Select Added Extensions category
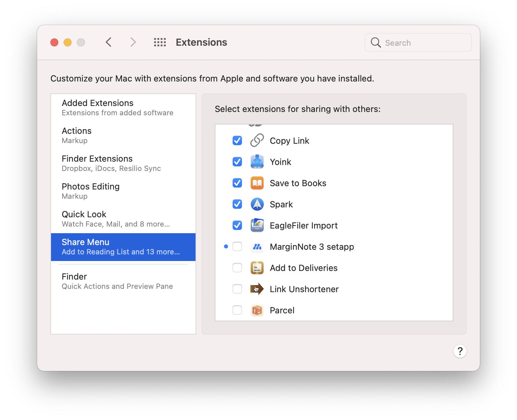The height and width of the screenshot is (420, 517). click(x=123, y=108)
